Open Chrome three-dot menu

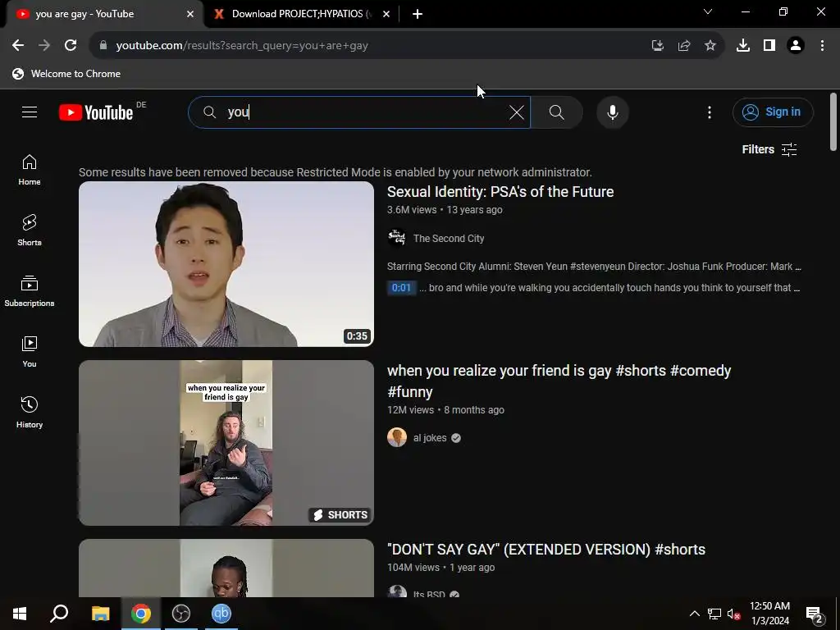tap(822, 46)
